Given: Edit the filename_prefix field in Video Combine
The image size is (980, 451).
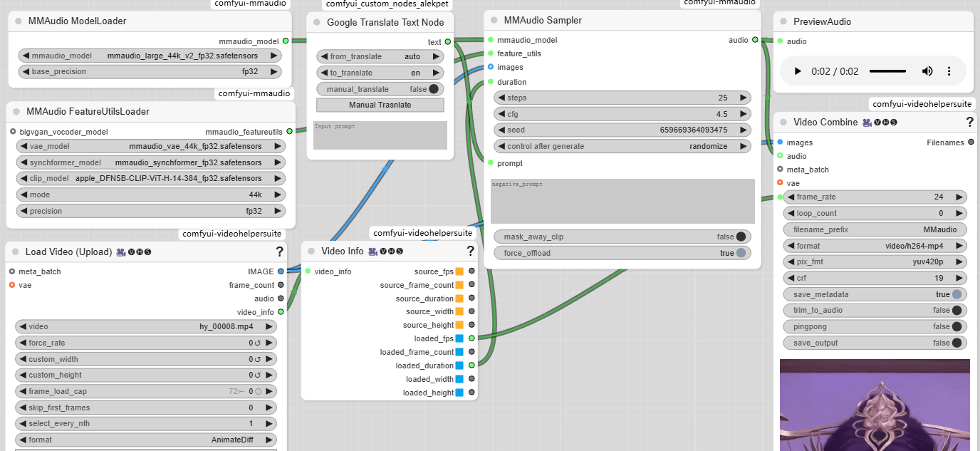Looking at the screenshot, I should [875, 229].
